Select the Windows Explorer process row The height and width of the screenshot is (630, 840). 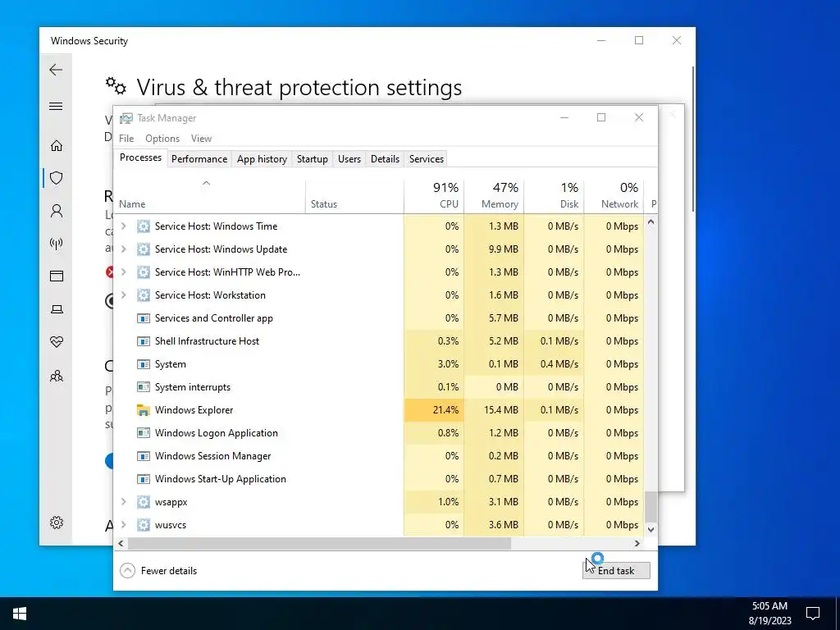pyautogui.click(x=379, y=410)
